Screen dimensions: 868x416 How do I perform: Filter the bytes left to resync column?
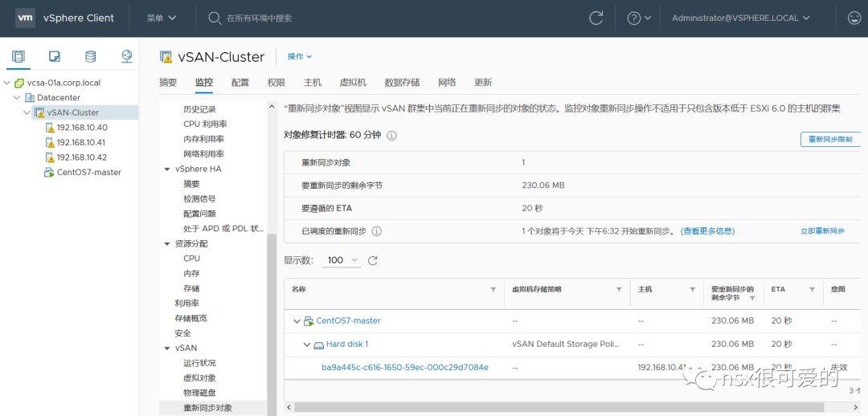click(x=752, y=298)
